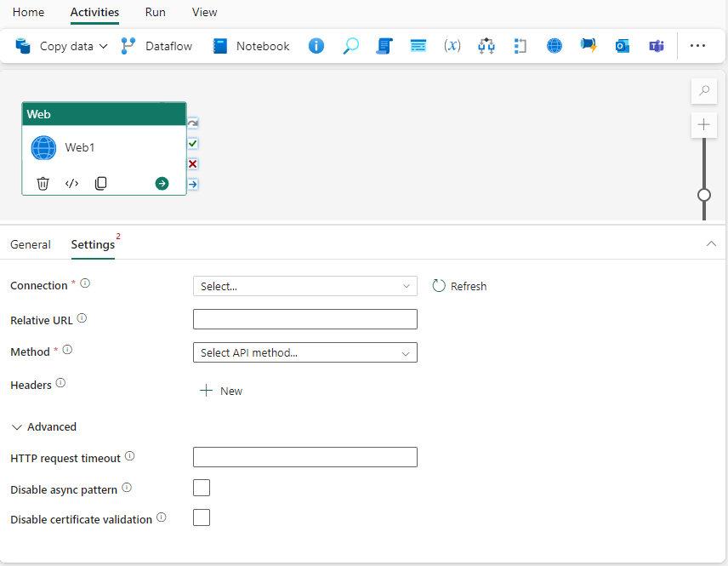The image size is (728, 566).
Task: Open the Select API method dropdown
Action: 304,352
